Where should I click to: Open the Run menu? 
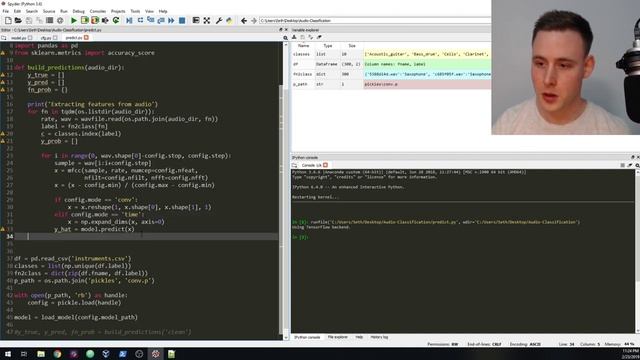pyautogui.click(x=64, y=11)
